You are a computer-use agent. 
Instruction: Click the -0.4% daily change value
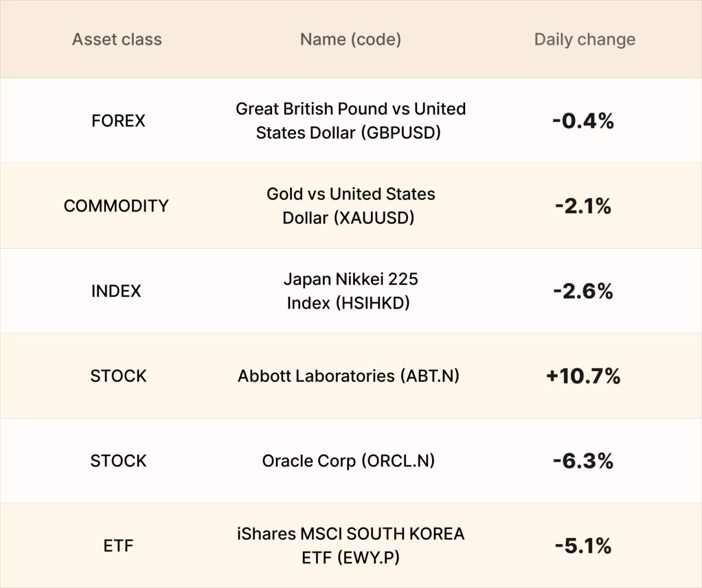(583, 121)
